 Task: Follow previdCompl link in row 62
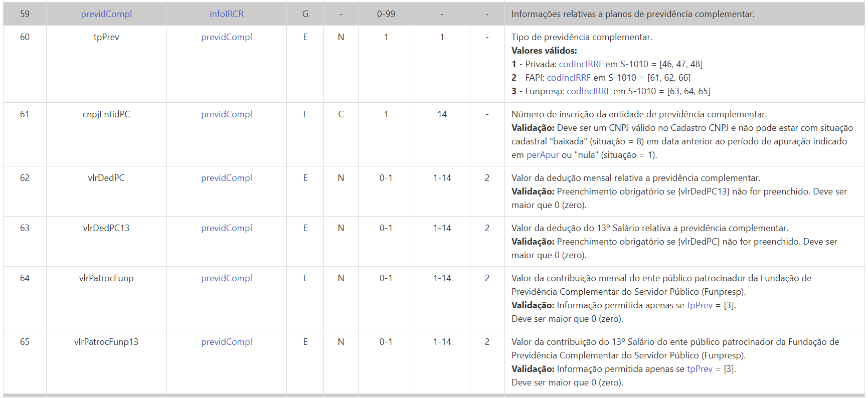click(227, 178)
